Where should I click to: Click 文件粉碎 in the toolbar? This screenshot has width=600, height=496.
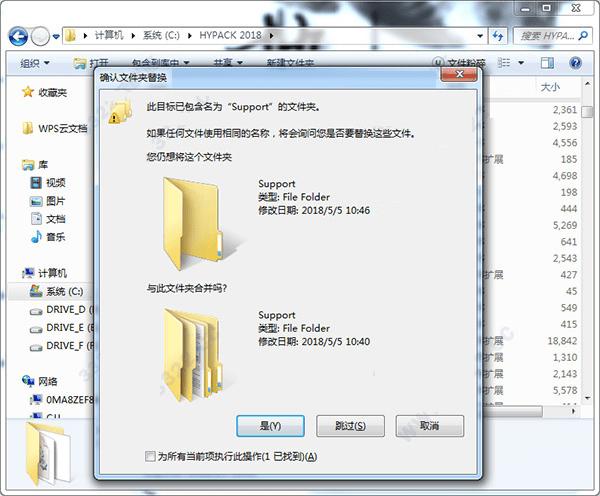459,63
